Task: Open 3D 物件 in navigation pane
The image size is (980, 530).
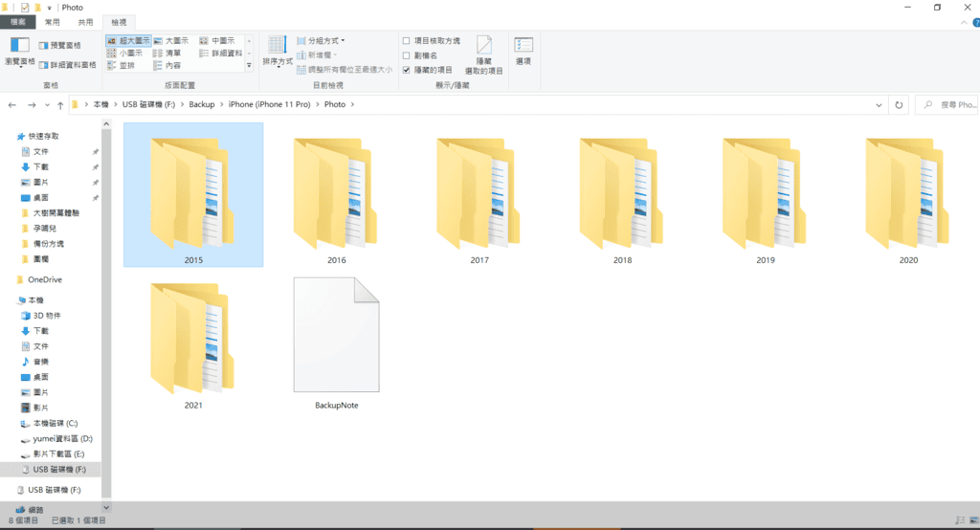Action: (x=40, y=316)
